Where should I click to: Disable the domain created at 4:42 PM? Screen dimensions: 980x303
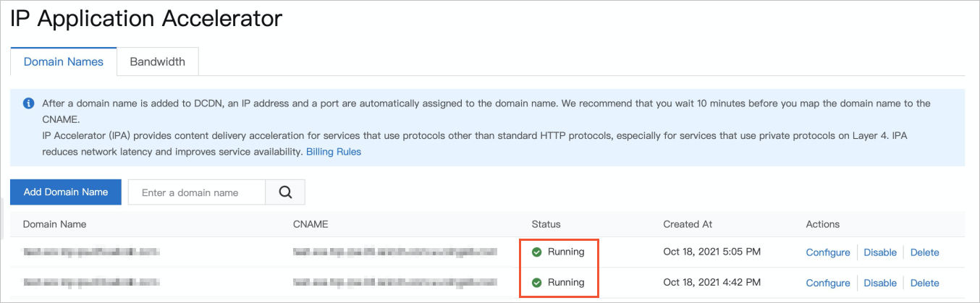click(880, 283)
